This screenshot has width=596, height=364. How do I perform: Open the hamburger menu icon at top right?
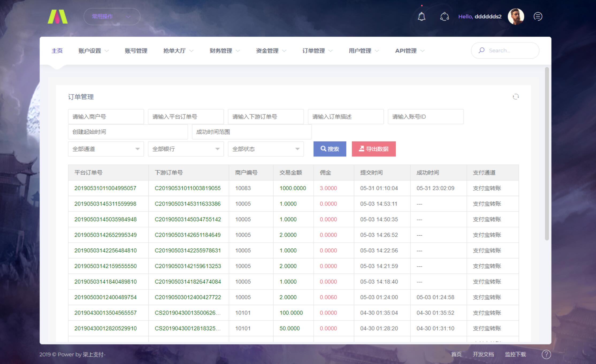pos(538,17)
